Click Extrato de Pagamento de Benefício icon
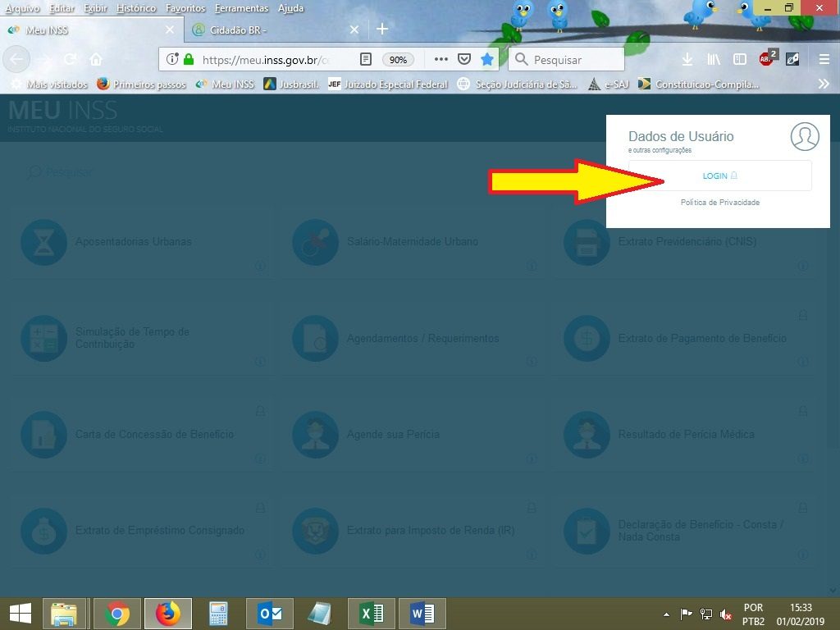Screen dimensions: 840x630 coord(587,338)
